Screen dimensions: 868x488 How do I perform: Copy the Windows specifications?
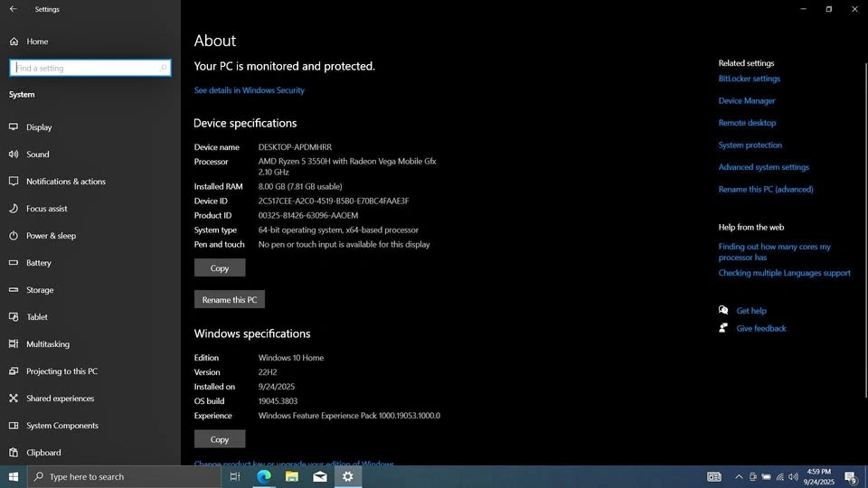(x=220, y=439)
